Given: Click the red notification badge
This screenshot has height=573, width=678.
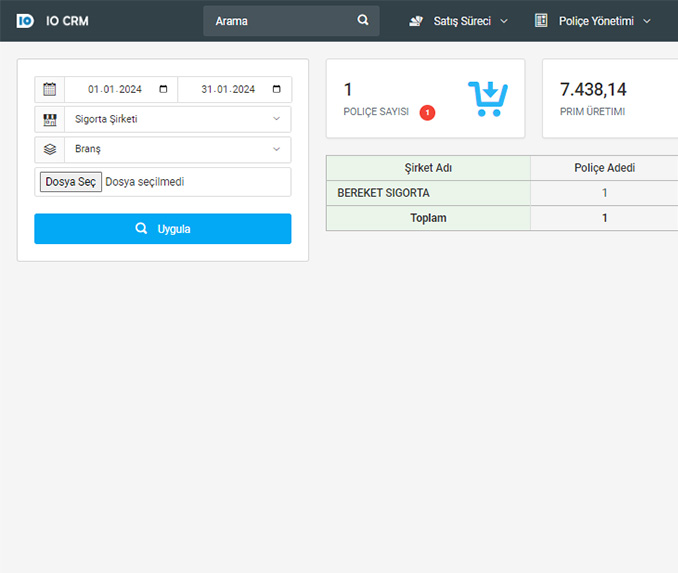Looking at the screenshot, I should pos(427,113).
